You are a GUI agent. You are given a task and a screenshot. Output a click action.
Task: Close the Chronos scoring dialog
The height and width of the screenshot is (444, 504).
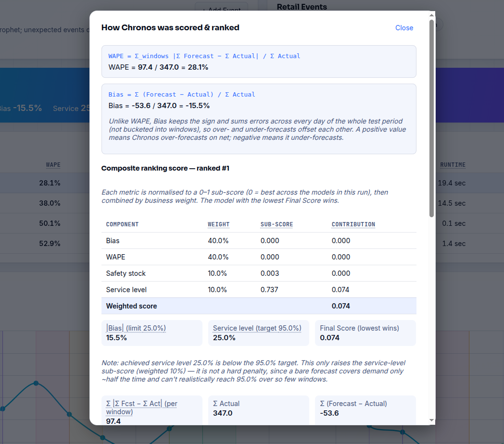[x=404, y=28]
